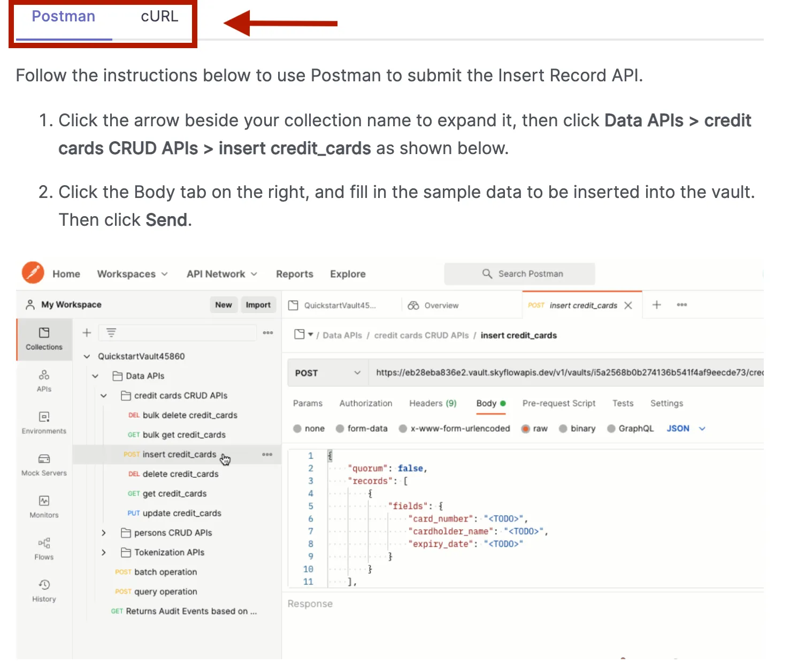Click the Search Postman field
The height and width of the screenshot is (672, 798).
click(x=520, y=274)
